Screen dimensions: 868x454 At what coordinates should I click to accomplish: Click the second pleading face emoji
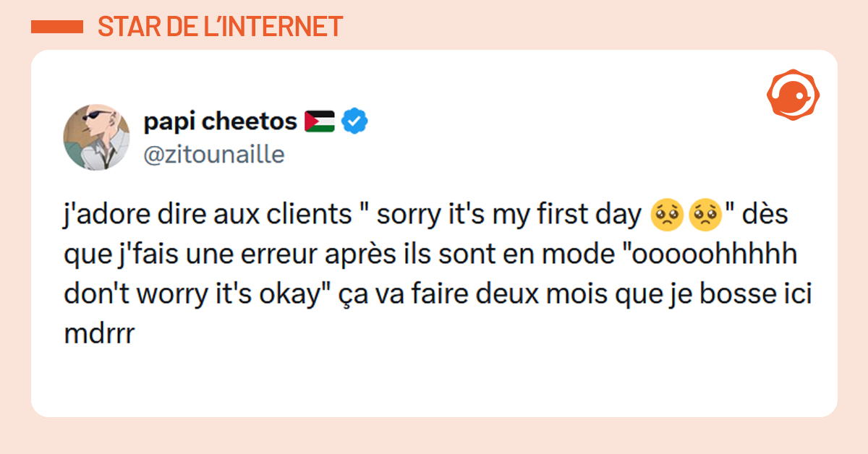point(702,215)
